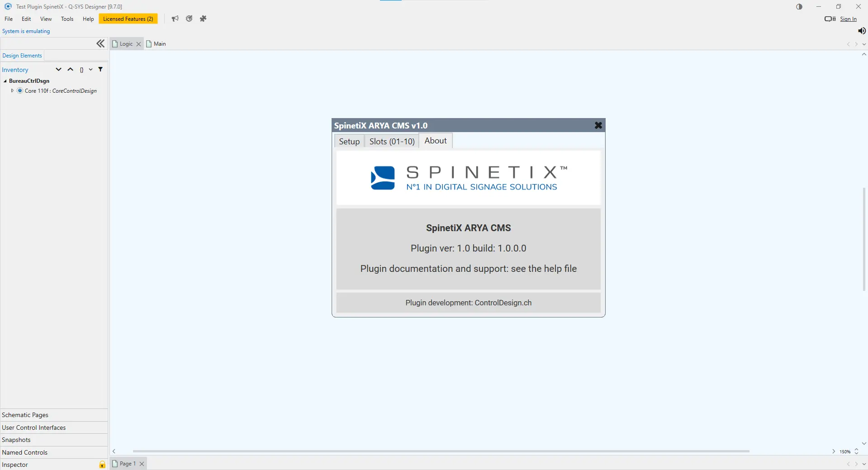Select the BureauCtrlDsgn tree item
This screenshot has width=868, height=470.
click(x=29, y=81)
